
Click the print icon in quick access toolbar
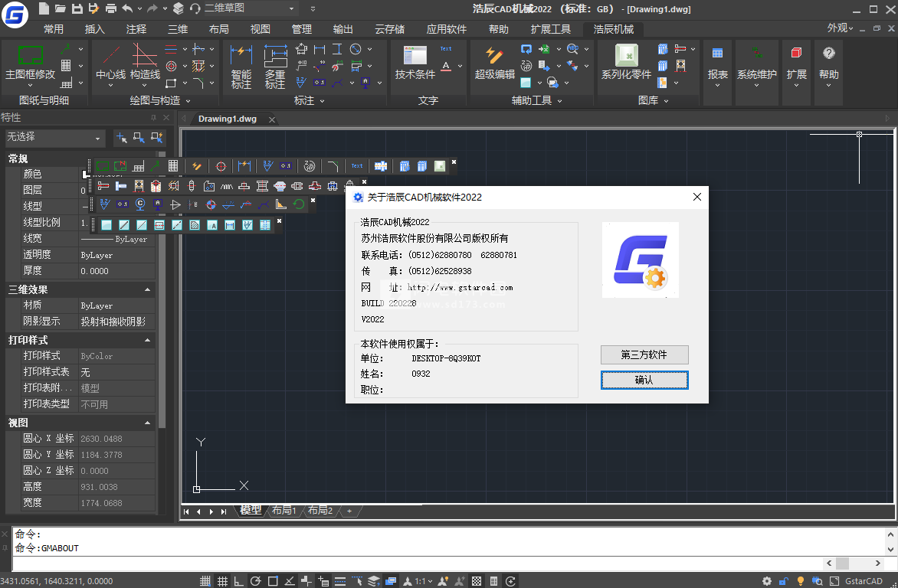click(x=111, y=8)
